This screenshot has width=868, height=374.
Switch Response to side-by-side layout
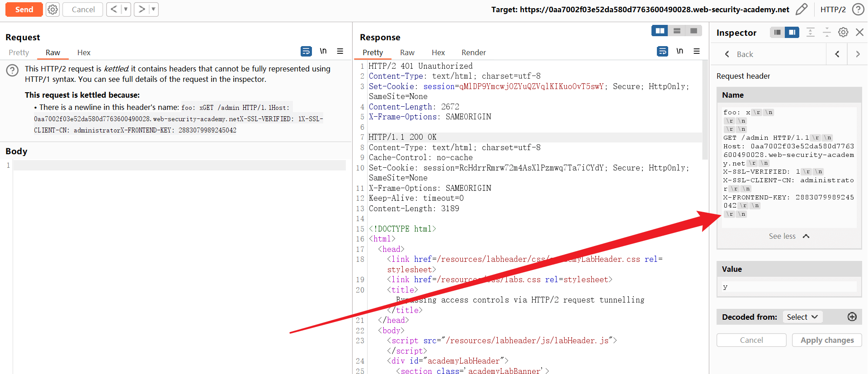pos(660,31)
